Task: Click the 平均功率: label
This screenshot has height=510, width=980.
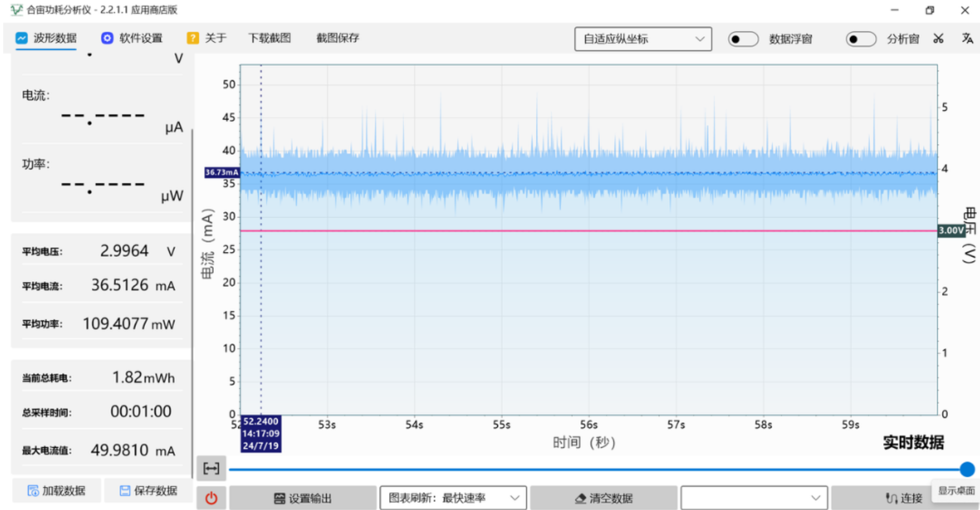Action: click(42, 324)
